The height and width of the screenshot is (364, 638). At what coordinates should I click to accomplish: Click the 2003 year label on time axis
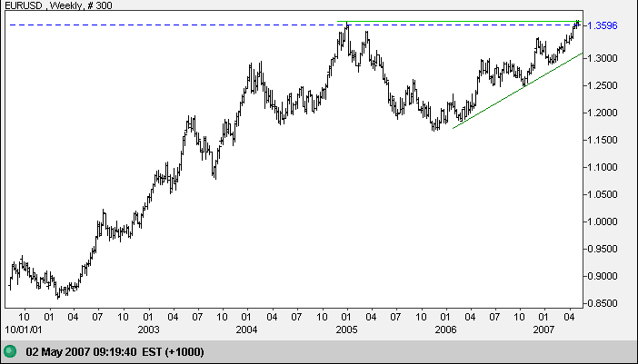[148, 330]
